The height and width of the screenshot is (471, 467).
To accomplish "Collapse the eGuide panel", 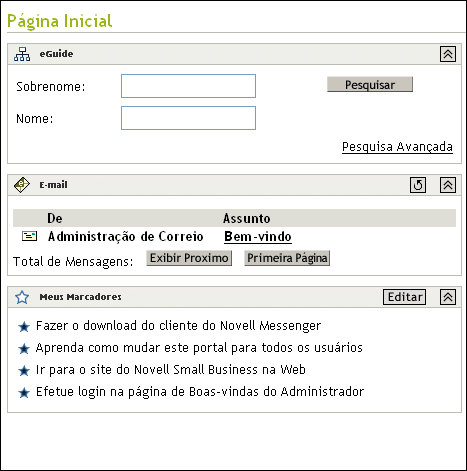I will coord(448,54).
